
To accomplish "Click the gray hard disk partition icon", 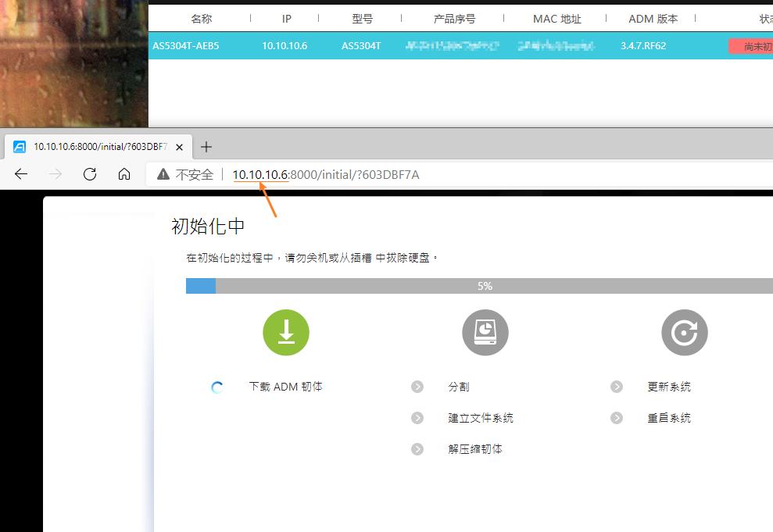I will pos(485,332).
